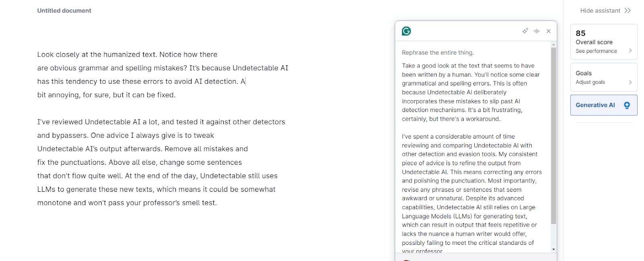644x261 pixels.
Task: Expand the See performance chevron arrow
Action: (x=630, y=51)
